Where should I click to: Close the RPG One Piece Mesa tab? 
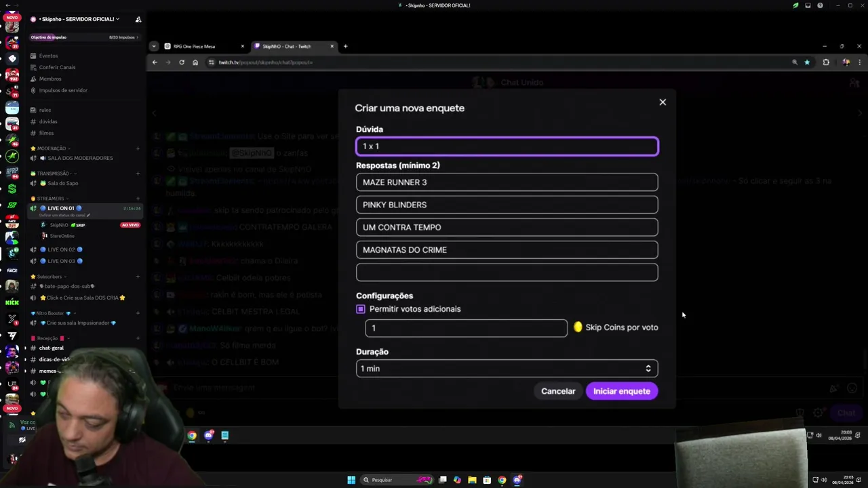(x=242, y=46)
